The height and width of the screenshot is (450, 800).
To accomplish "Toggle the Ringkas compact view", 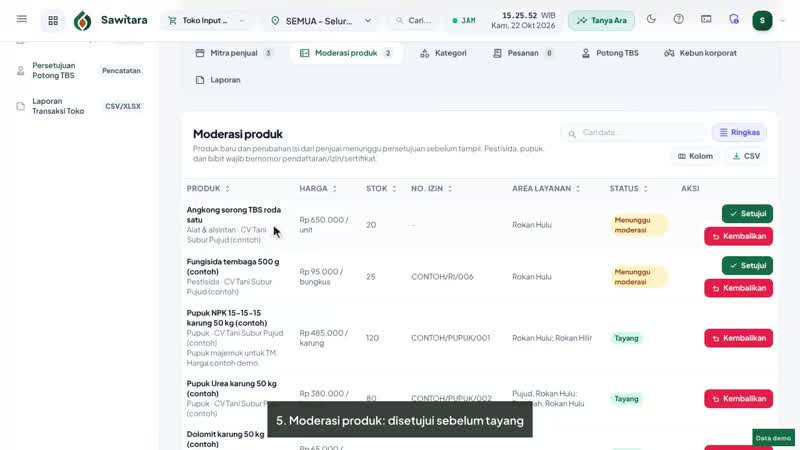I will tap(740, 133).
